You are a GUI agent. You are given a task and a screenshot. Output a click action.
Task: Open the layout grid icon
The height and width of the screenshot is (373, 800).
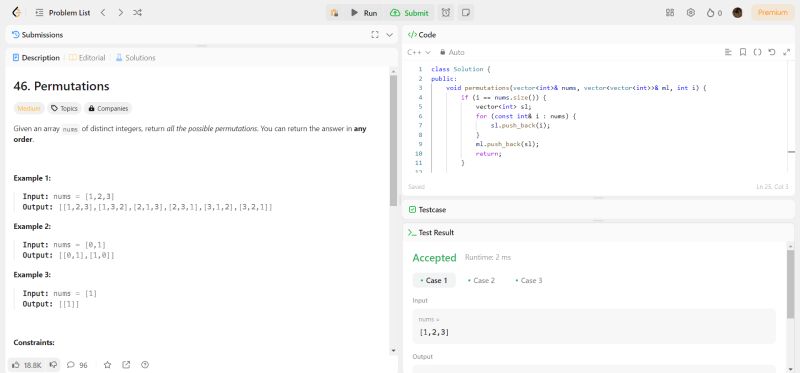click(x=670, y=13)
